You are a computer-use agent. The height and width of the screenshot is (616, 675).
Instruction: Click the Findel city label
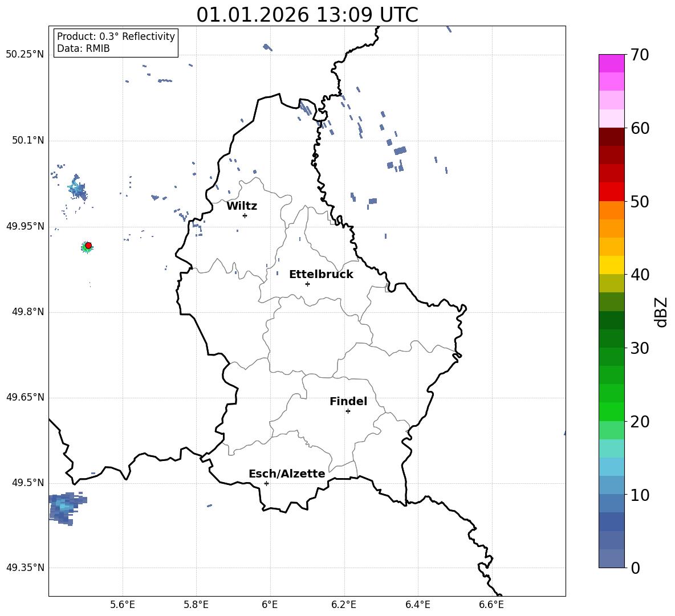(x=348, y=401)
